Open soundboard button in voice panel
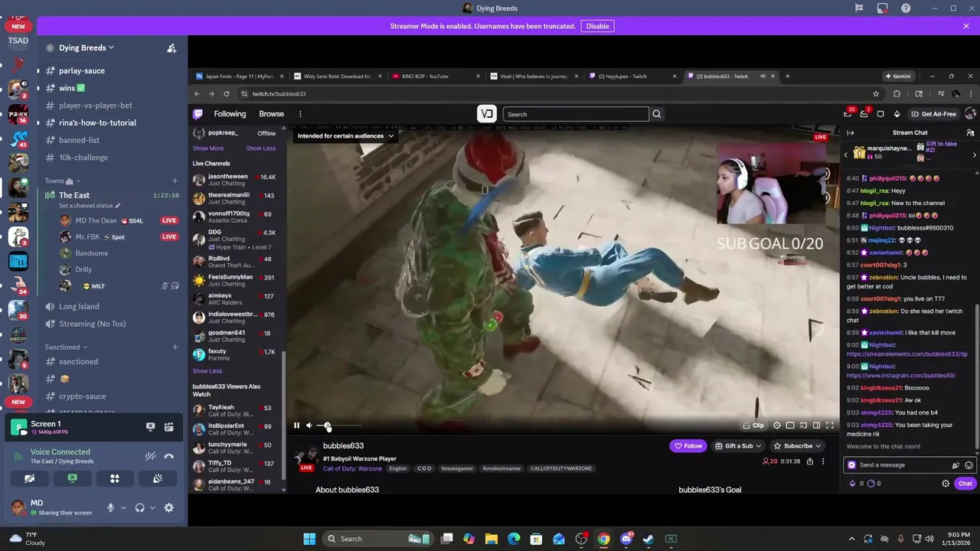980x551 pixels. pyautogui.click(x=158, y=478)
